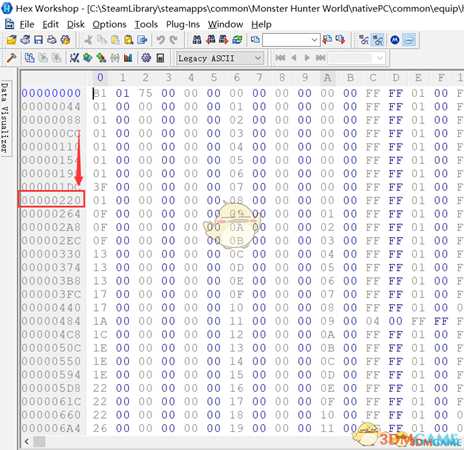Click byte 3F in row 000001DC
The height and width of the screenshot is (450, 464).
[x=100, y=187]
